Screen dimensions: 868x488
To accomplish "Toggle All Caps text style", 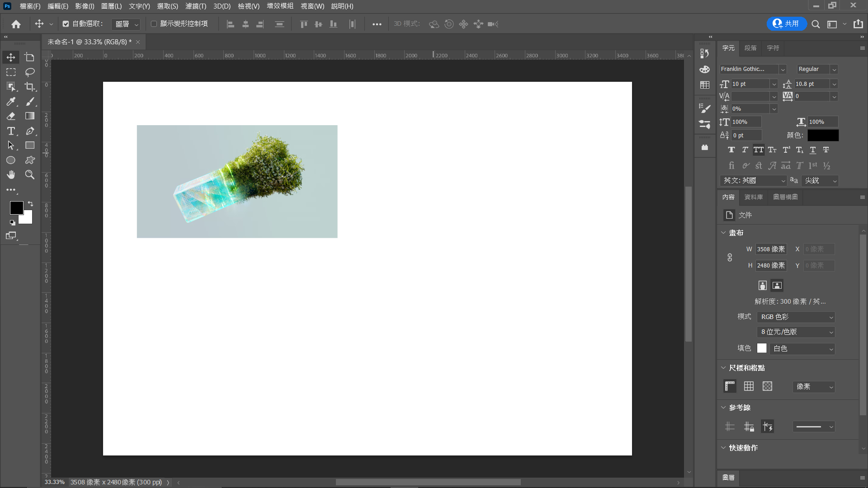I will click(759, 150).
